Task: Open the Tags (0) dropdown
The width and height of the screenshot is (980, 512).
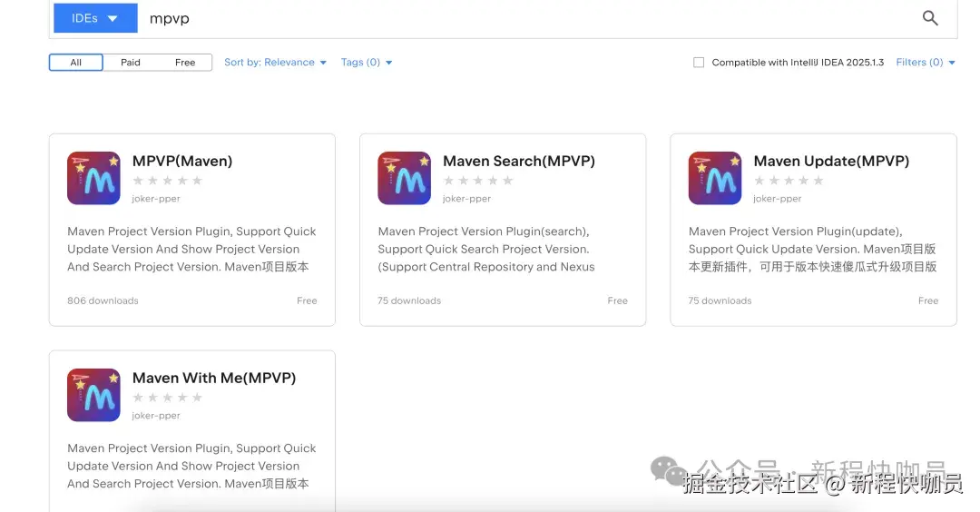Action: click(367, 63)
